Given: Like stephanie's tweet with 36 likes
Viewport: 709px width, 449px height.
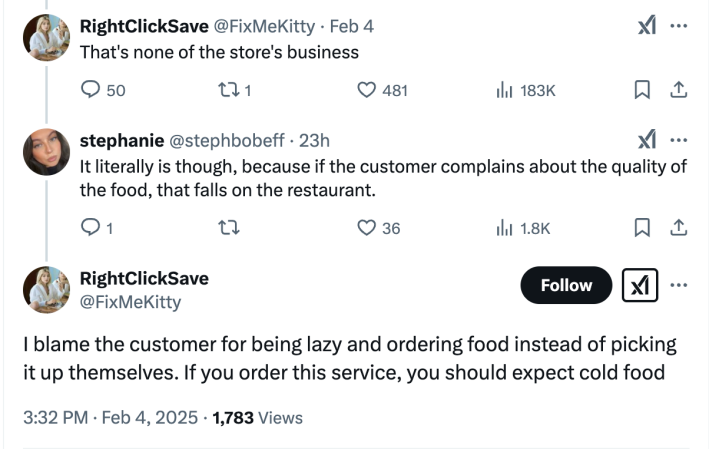Looking at the screenshot, I should [x=367, y=228].
